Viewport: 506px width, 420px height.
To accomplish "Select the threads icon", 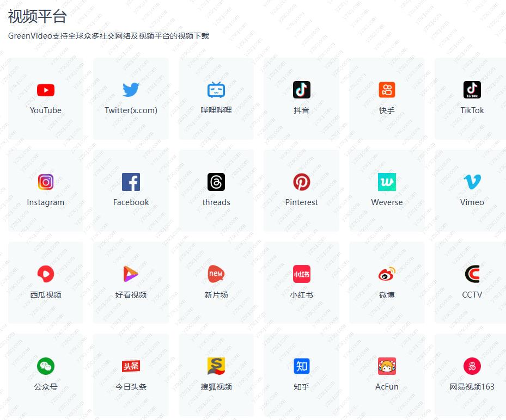I will point(216,182).
